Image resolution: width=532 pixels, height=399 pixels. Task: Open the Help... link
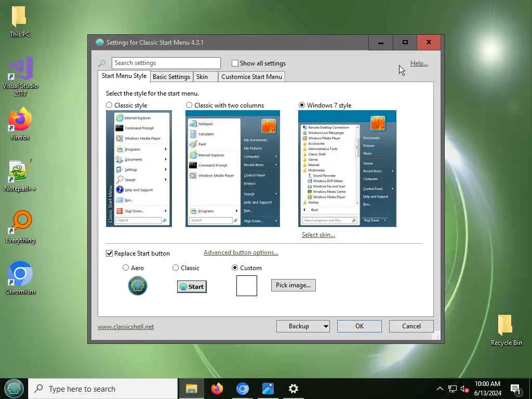(x=419, y=63)
